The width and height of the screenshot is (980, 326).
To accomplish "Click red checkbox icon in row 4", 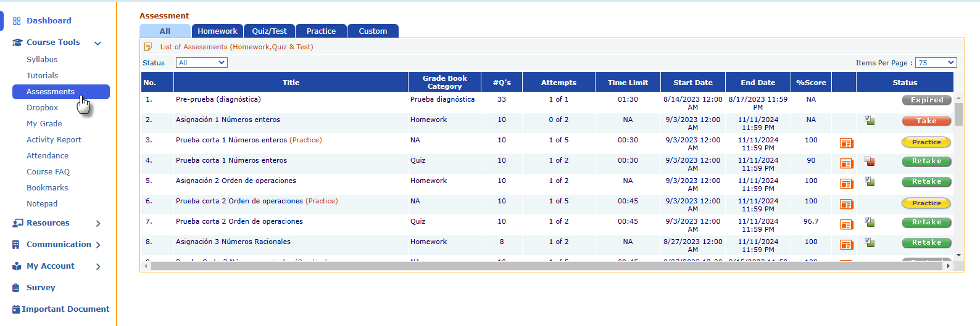I will [870, 161].
